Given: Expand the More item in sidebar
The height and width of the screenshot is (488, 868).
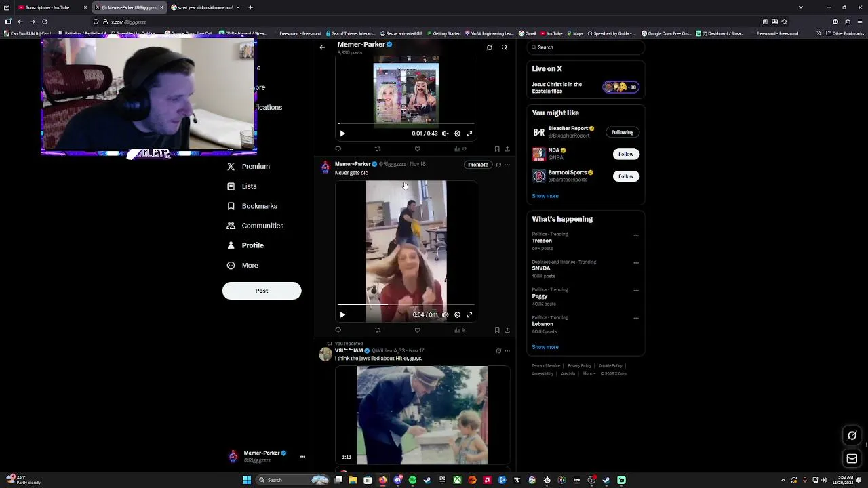Looking at the screenshot, I should 243,266.
